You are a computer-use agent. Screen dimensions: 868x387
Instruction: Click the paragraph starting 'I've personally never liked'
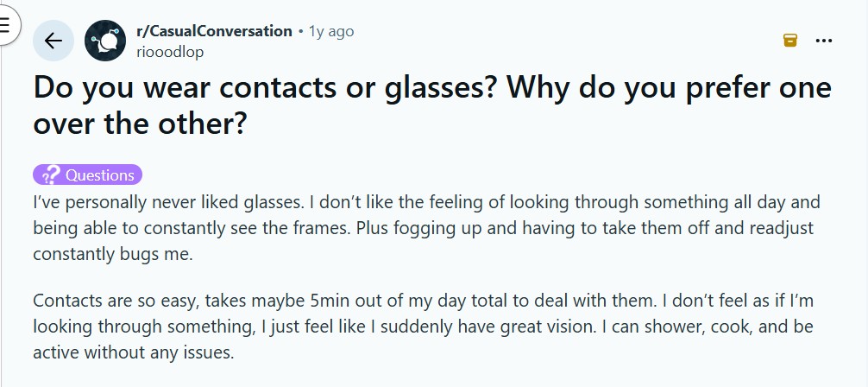(x=426, y=228)
